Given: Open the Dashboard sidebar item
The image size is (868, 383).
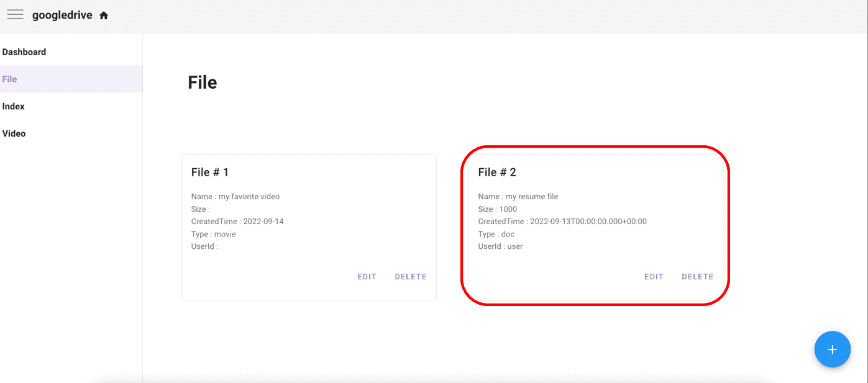Looking at the screenshot, I should click(71, 52).
